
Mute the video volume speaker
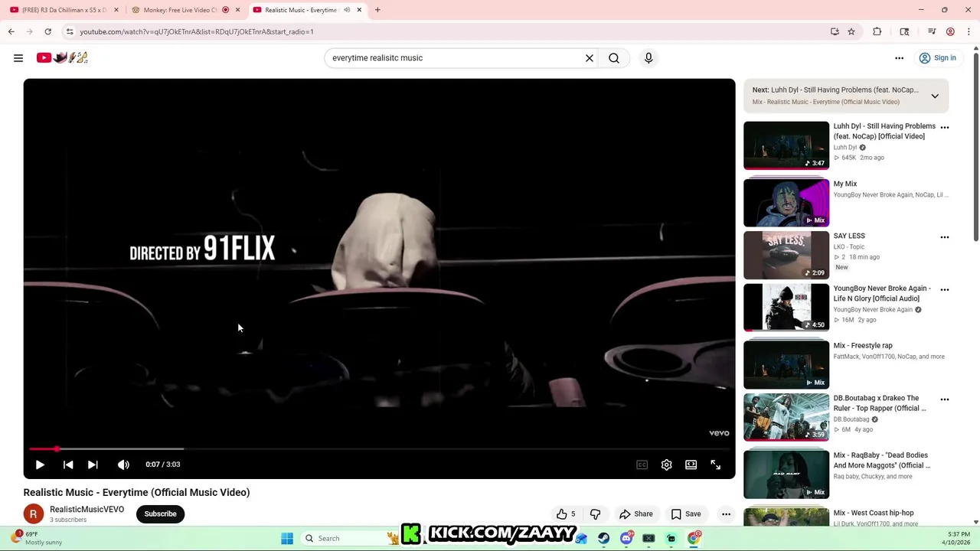coord(123,465)
